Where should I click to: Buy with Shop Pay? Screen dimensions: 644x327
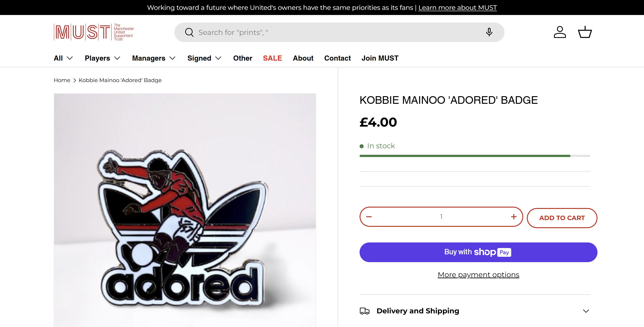pyautogui.click(x=478, y=252)
